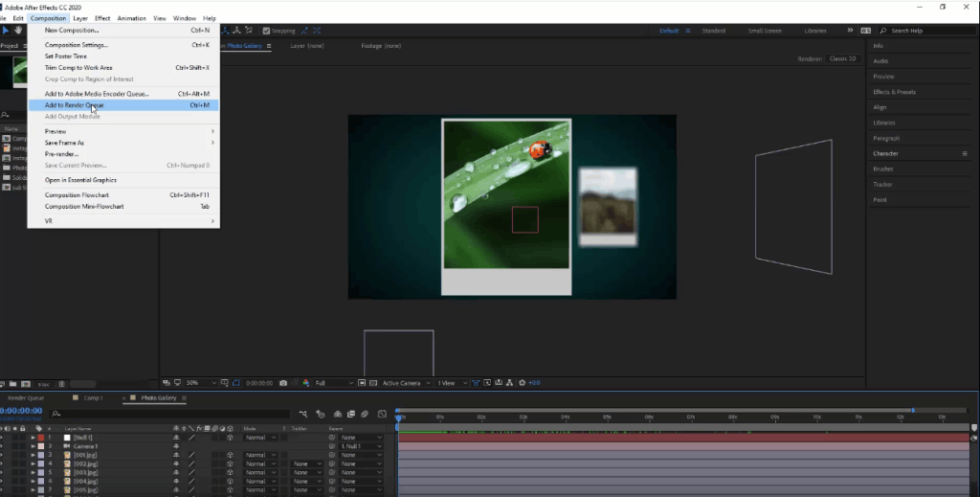Open Search Help magnifier field
980x497 pixels.
click(925, 30)
